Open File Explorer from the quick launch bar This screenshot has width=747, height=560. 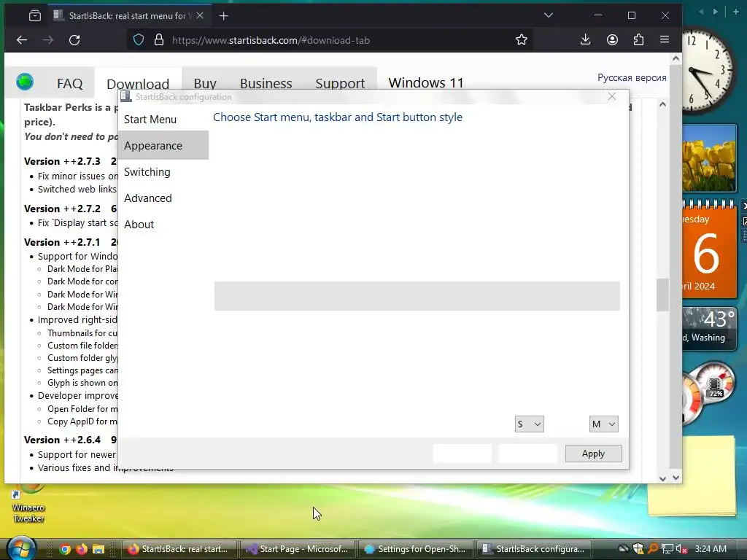(x=98, y=549)
